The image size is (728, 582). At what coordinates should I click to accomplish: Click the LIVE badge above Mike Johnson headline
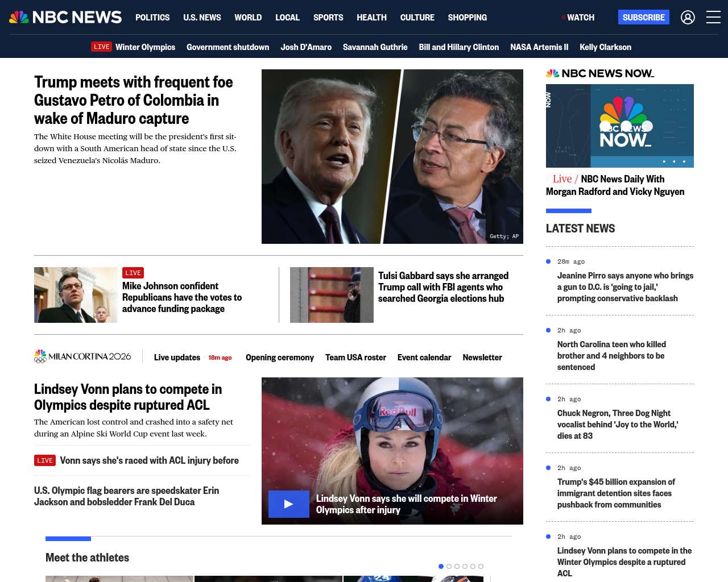(x=133, y=273)
